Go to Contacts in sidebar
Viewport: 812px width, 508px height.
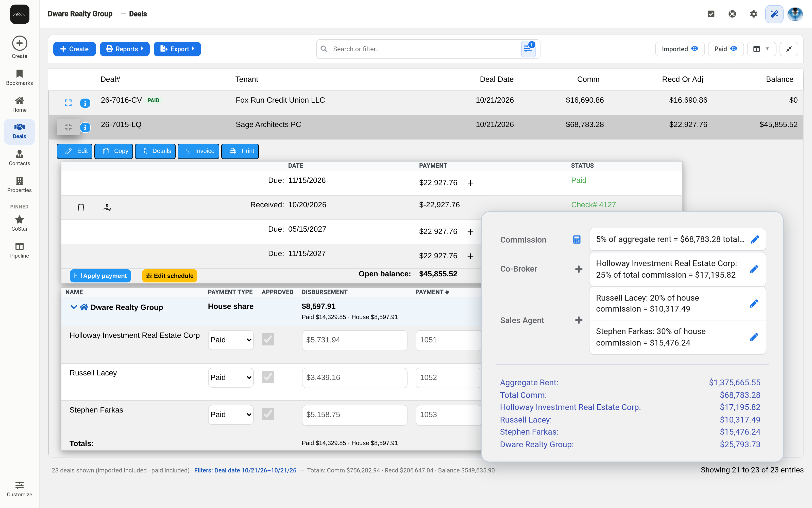click(20, 158)
